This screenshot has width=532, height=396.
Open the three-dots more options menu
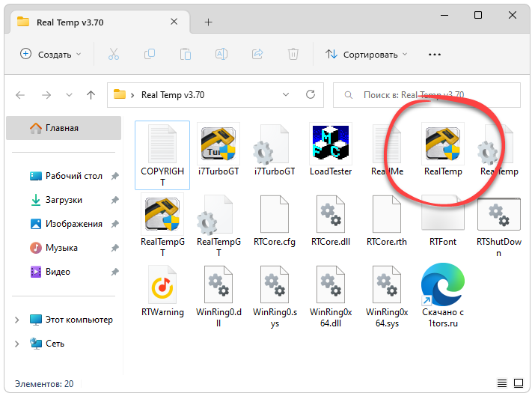434,55
